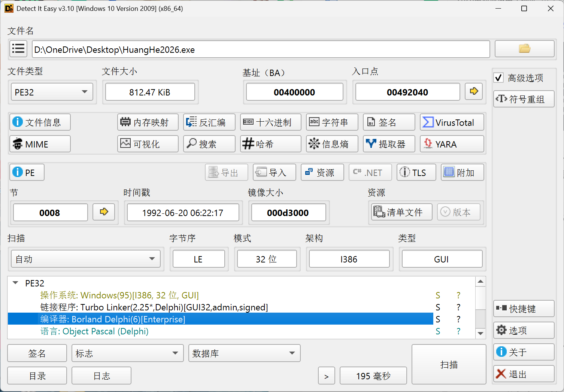
Task: Open 十六进制 hex viewer
Action: pos(271,122)
